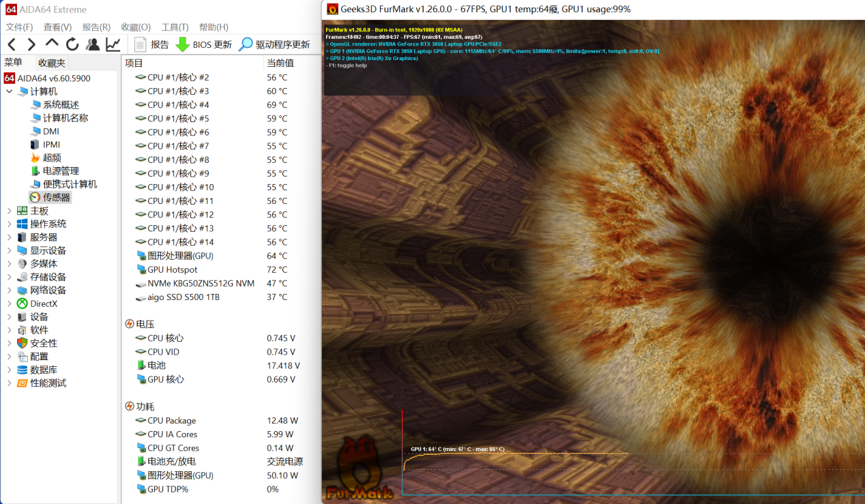Click the 配置 icon in the tree
The image size is (865, 504).
pos(23,357)
